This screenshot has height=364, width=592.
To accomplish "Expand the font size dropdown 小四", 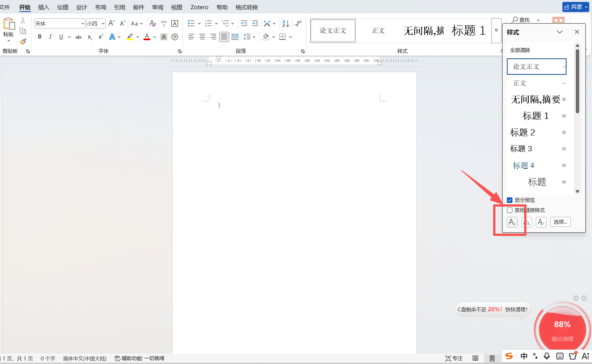I will click(x=103, y=24).
